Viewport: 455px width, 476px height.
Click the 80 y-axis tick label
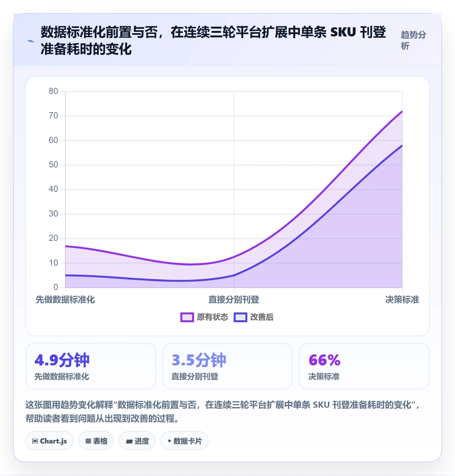coord(53,91)
